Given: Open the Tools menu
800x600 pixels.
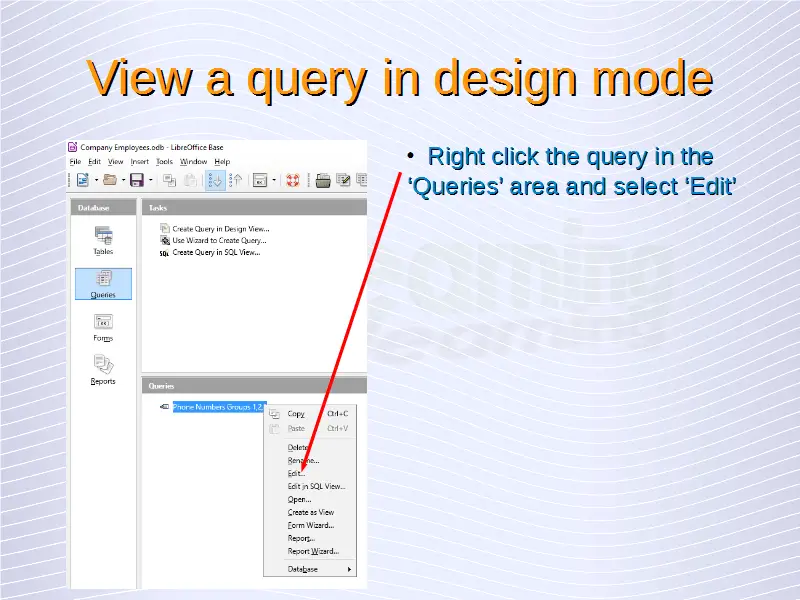Looking at the screenshot, I should point(164,161).
